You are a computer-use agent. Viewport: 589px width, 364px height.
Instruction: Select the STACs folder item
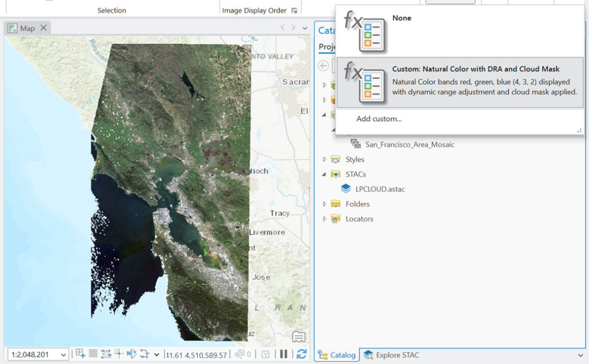coord(355,174)
